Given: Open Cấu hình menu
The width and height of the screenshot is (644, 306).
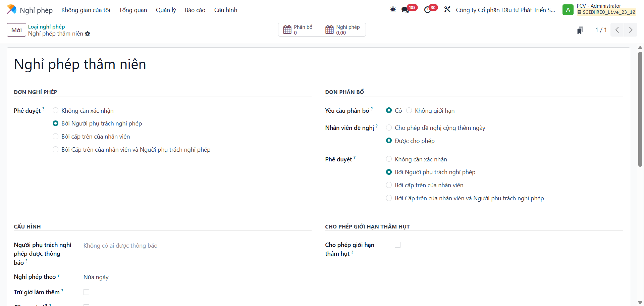Looking at the screenshot, I should point(226,10).
